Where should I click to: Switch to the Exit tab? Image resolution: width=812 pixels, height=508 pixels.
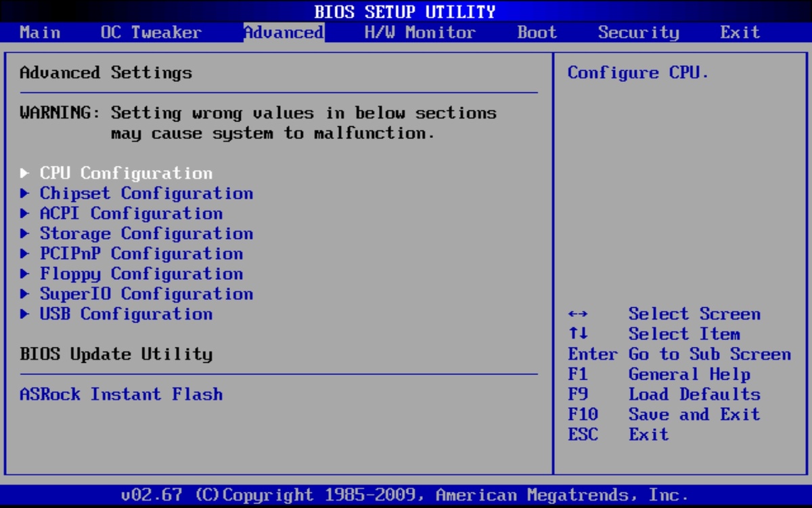tap(740, 33)
